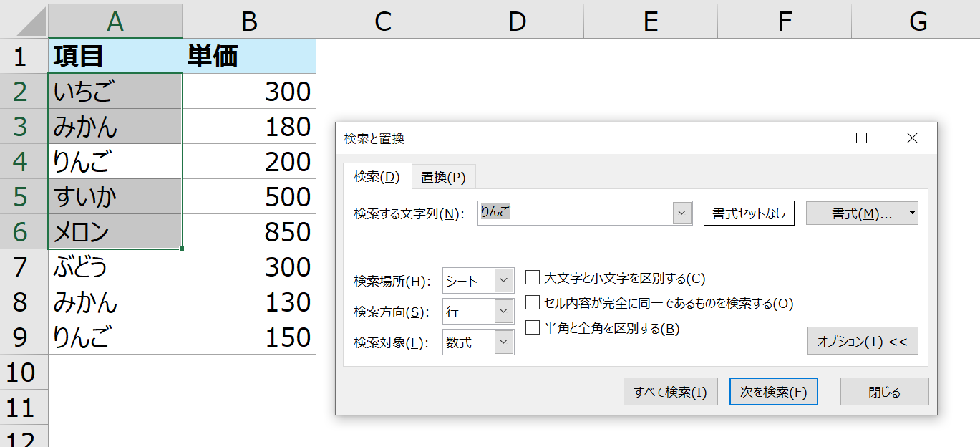This screenshot has height=447, width=980.
Task: Switch to the 検索(D) tab
Action: pyautogui.click(x=377, y=176)
